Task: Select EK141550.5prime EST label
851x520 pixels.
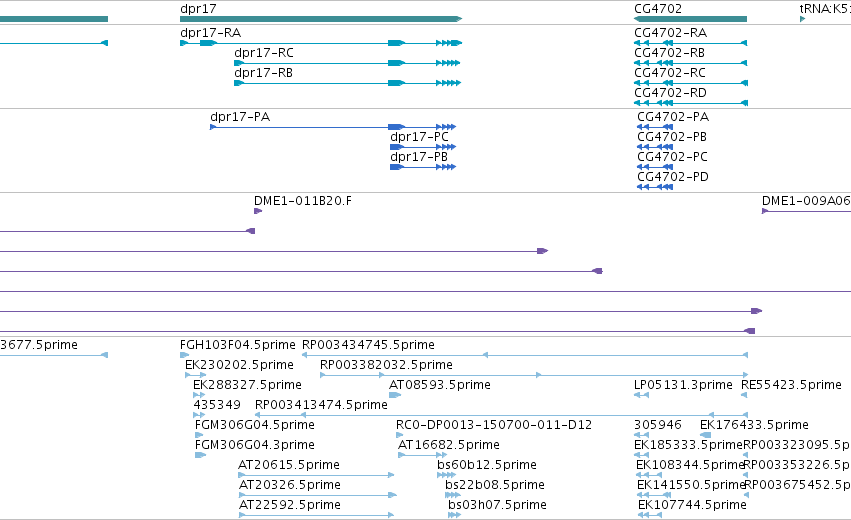Action: (691, 485)
